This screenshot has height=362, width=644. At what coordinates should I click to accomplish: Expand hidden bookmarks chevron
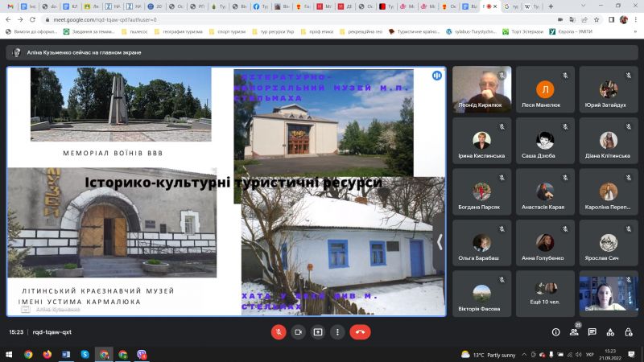[x=635, y=31]
